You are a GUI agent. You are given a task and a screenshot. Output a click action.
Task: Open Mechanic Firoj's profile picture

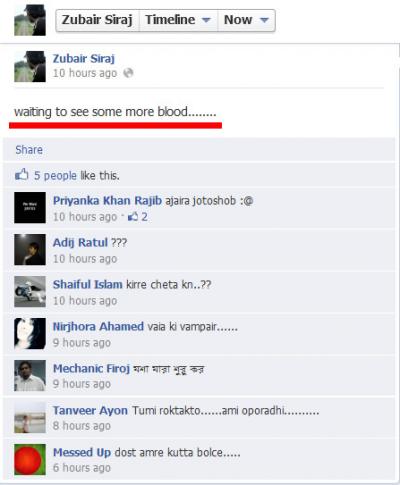30,375
